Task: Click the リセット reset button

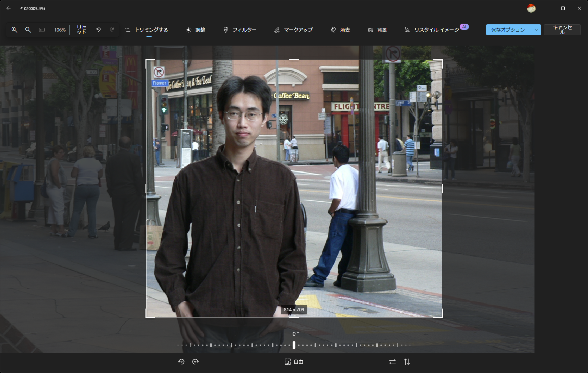Action: click(x=82, y=30)
